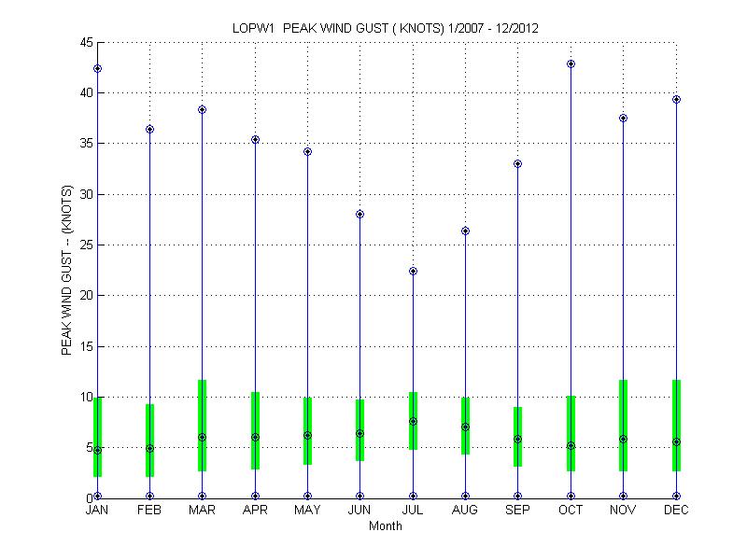Select the August maximum gust marker
This screenshot has width=747, height=560.
tap(465, 231)
